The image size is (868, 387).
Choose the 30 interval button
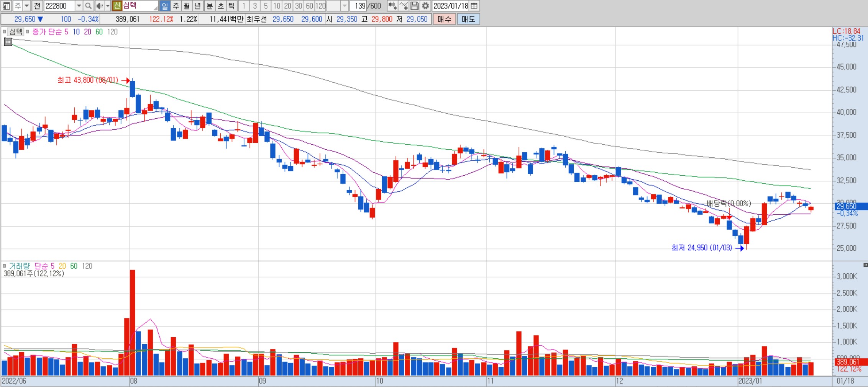coord(299,6)
